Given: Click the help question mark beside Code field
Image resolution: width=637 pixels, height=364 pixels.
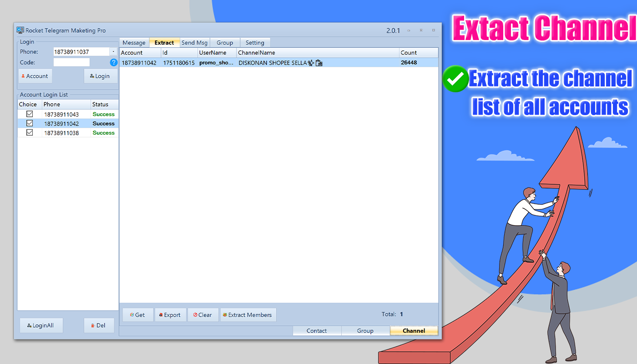Looking at the screenshot, I should (x=113, y=62).
